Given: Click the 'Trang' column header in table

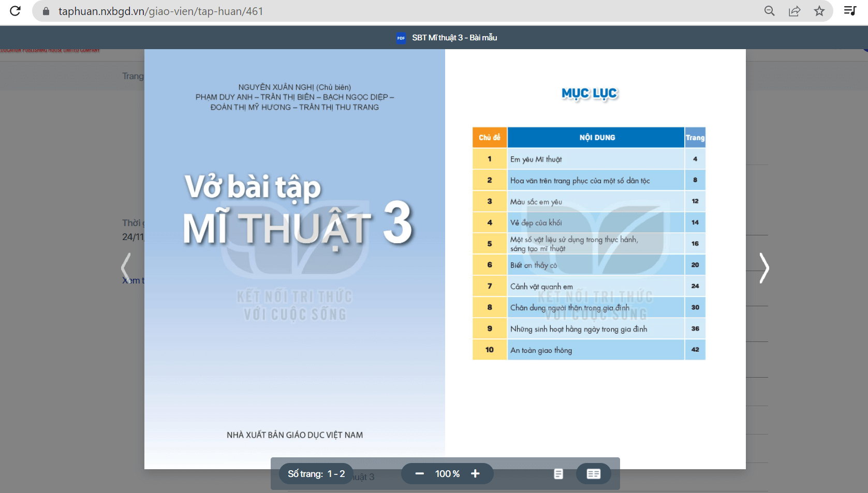Looking at the screenshot, I should [x=695, y=138].
